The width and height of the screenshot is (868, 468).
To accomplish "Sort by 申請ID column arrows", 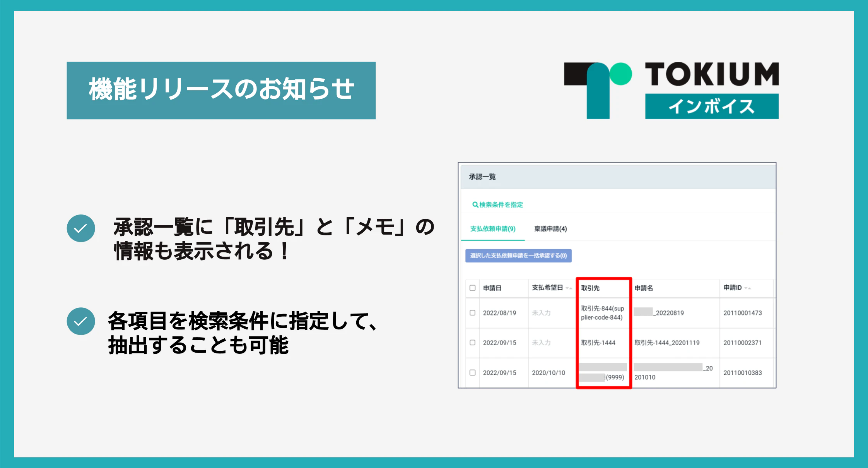I will point(747,288).
